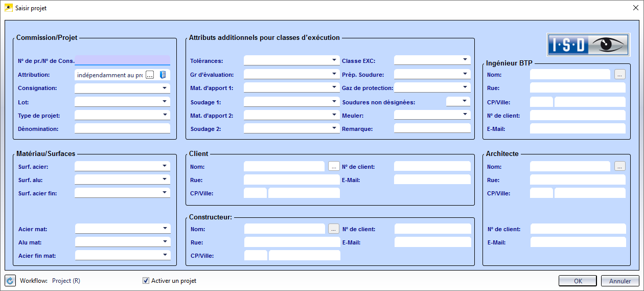The height and width of the screenshot is (291, 644).
Task: Open the Tolérances dropdown
Action: pyautogui.click(x=334, y=60)
